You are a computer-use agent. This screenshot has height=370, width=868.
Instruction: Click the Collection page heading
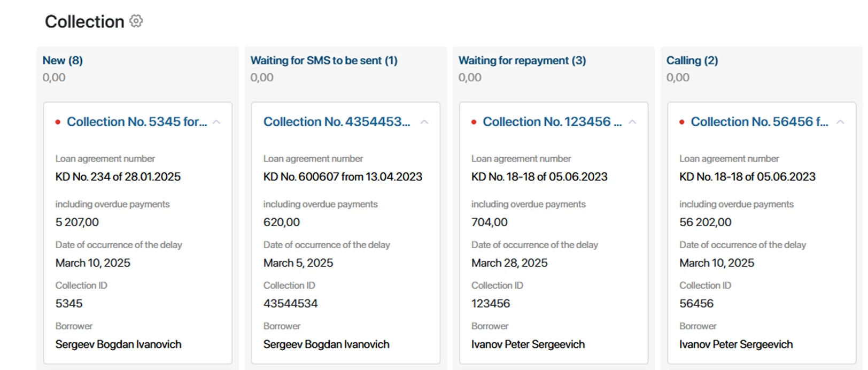pyautogui.click(x=84, y=22)
